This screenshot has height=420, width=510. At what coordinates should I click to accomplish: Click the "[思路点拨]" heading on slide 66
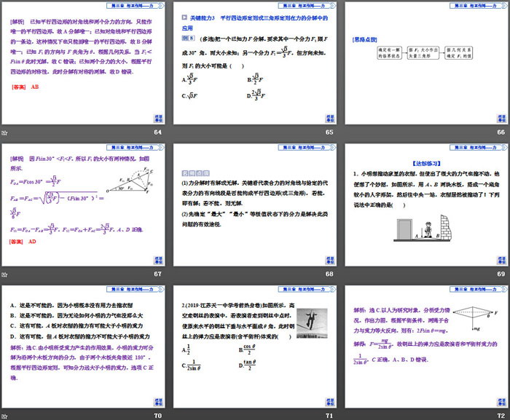pos(364,39)
